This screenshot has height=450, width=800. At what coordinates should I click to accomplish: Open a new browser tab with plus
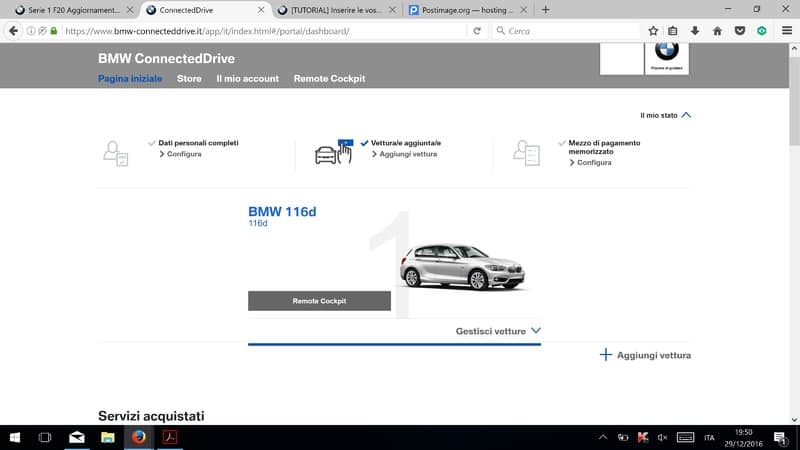(x=545, y=10)
